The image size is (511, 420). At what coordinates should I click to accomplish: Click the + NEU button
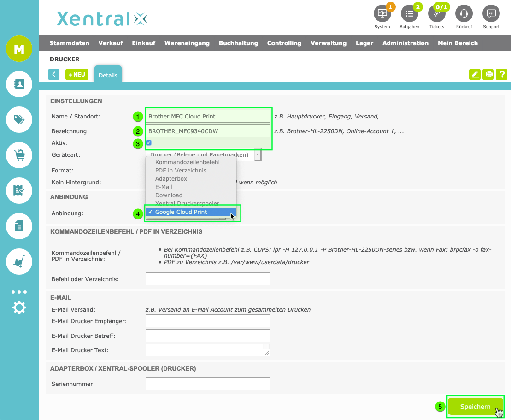click(76, 75)
